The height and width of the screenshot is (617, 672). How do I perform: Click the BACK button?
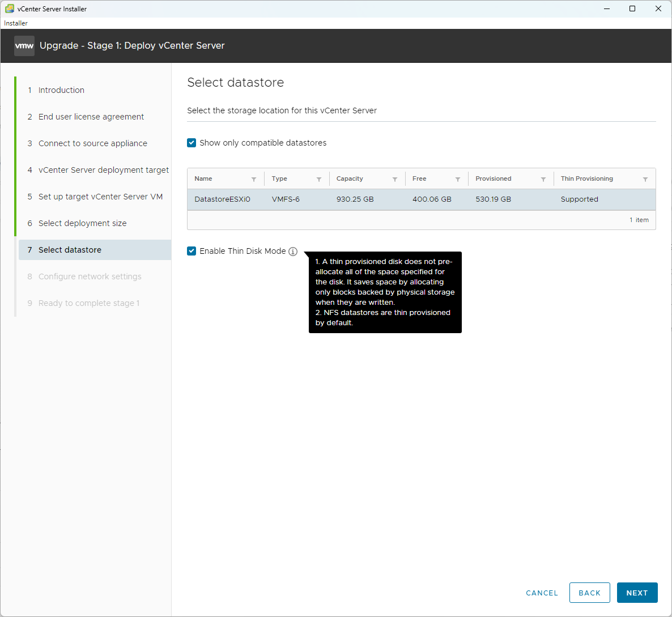[x=589, y=593]
